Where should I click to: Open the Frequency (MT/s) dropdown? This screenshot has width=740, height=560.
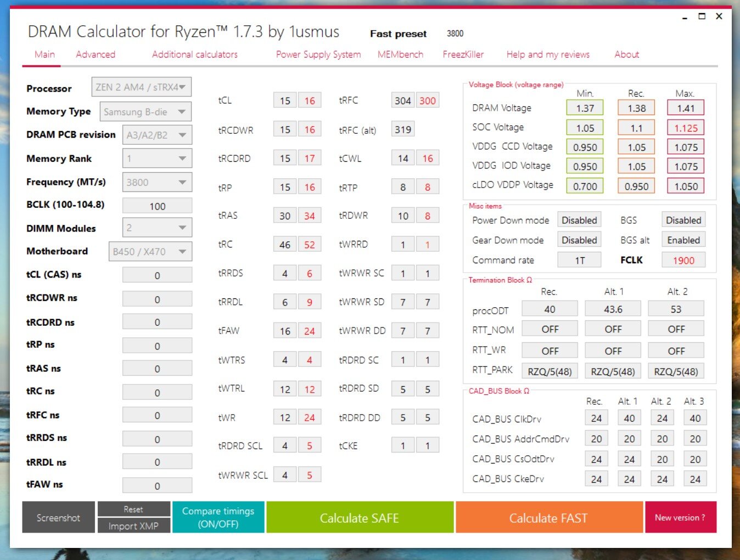point(157,182)
